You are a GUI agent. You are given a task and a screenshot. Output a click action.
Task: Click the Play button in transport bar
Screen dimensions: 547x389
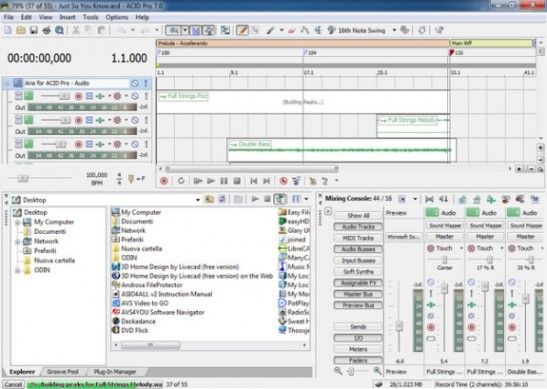(211, 181)
